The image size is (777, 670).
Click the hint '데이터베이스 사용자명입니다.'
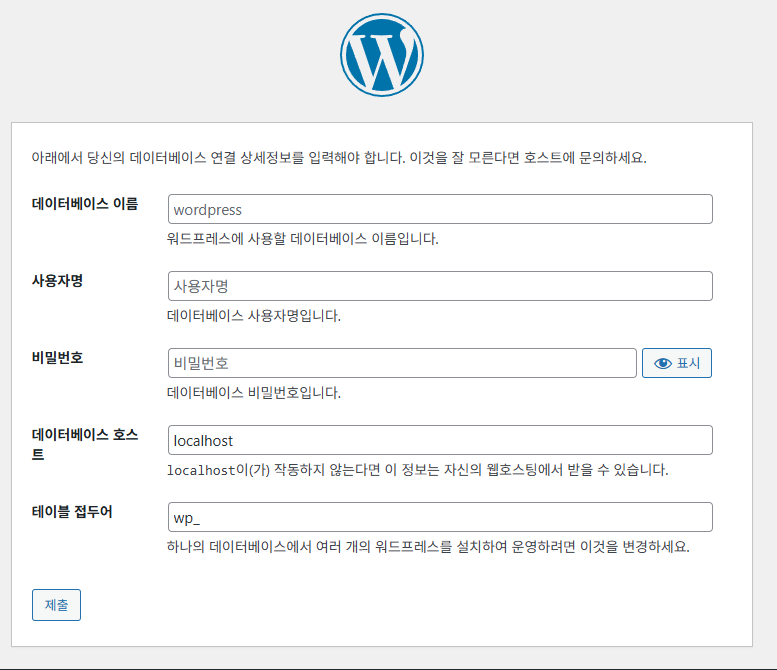[x=254, y=316]
